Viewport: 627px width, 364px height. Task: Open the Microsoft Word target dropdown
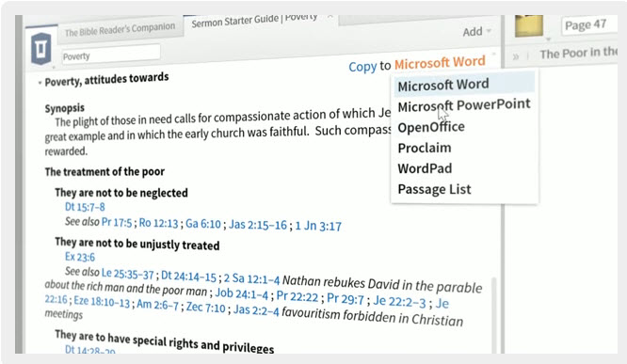440,62
